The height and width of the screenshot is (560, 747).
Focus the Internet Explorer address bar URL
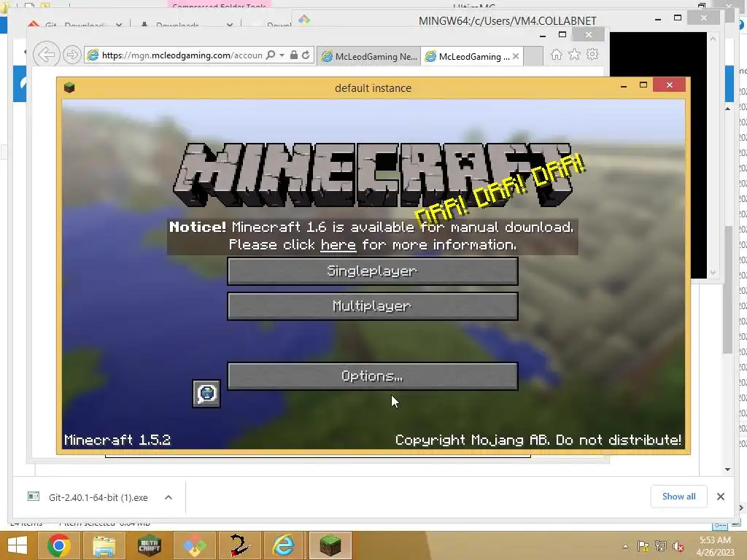pyautogui.click(x=182, y=55)
